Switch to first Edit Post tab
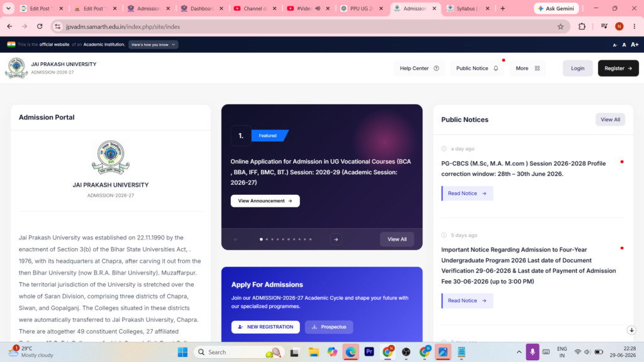The width and height of the screenshot is (644, 362). [x=41, y=8]
